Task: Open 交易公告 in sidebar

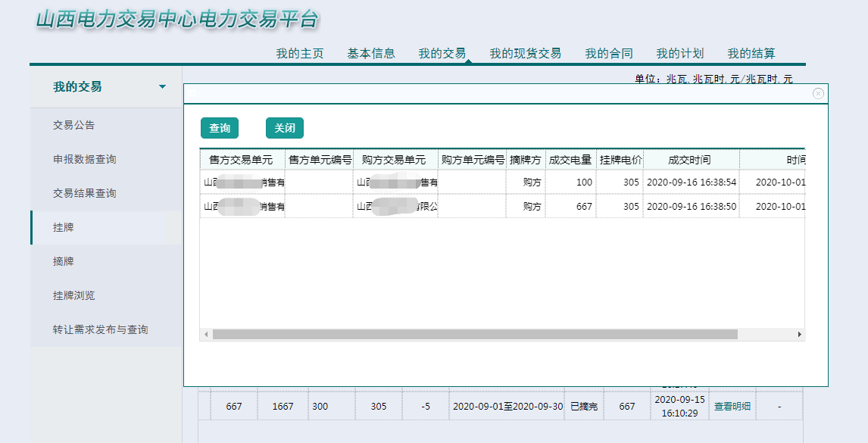Action: point(74,125)
